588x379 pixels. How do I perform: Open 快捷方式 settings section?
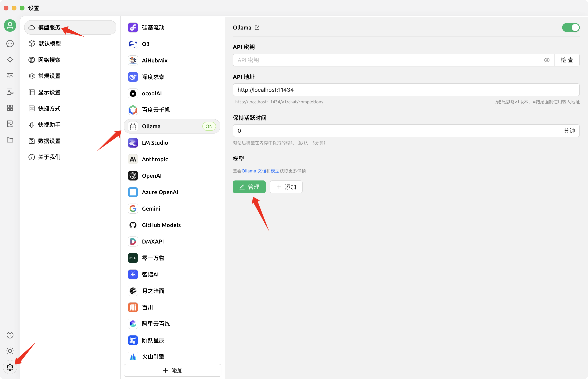(70, 109)
